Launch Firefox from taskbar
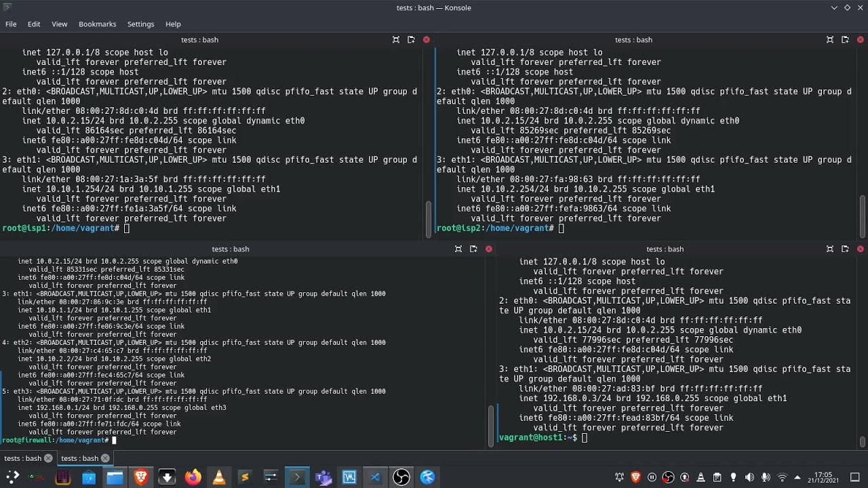The image size is (868, 488). (x=193, y=477)
